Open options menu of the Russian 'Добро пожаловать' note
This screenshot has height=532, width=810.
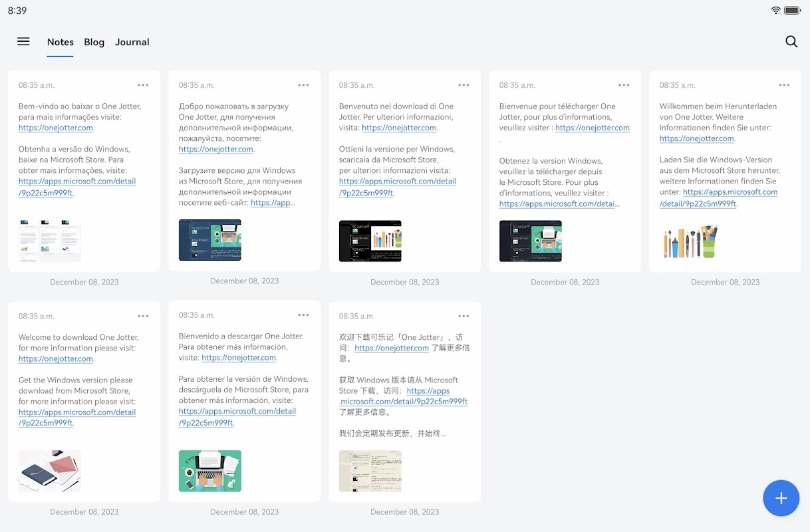click(303, 85)
